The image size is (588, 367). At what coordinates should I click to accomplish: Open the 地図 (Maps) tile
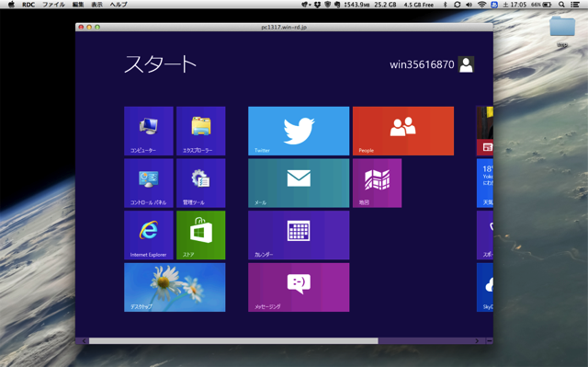(377, 183)
